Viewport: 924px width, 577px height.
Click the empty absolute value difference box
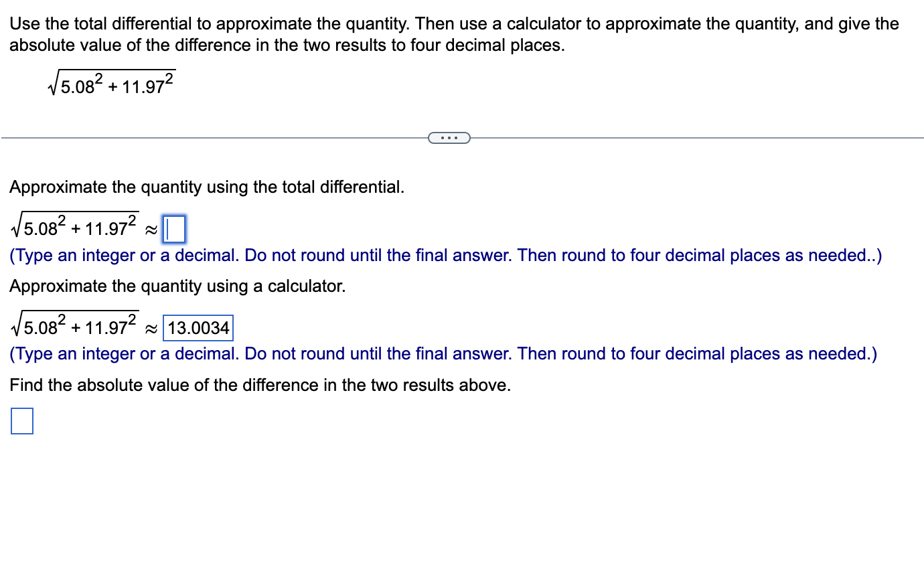21,421
